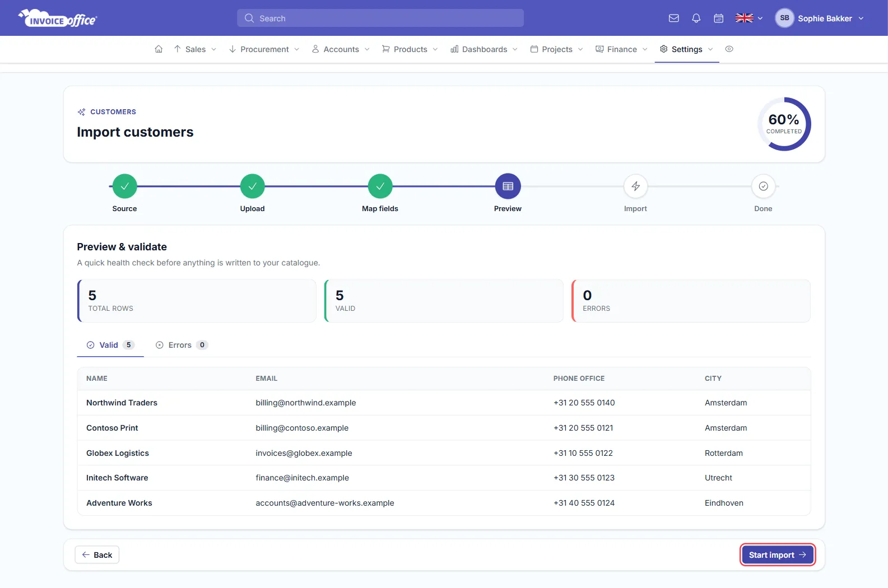Click Start import button
Screen dimensions: 888x588
tap(777, 555)
